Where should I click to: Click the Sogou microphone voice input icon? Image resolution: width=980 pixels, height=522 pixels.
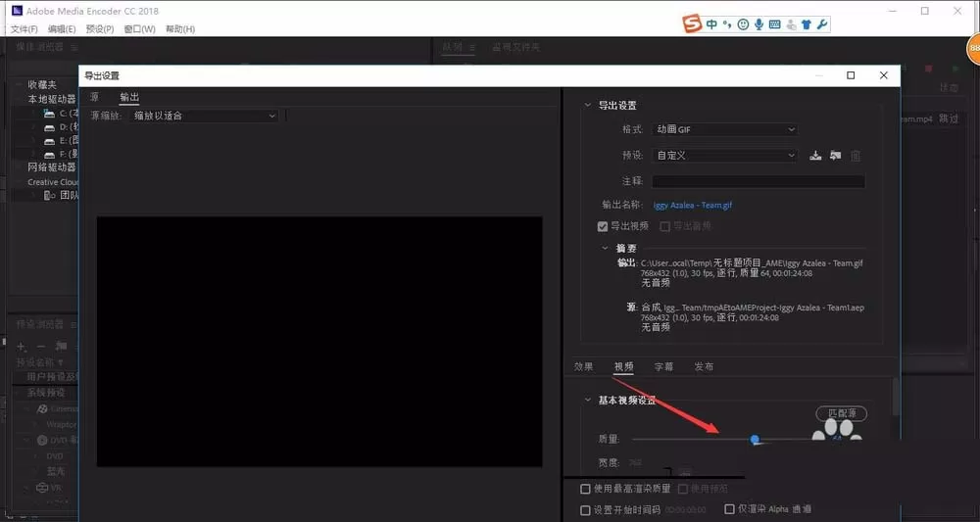[x=759, y=24]
